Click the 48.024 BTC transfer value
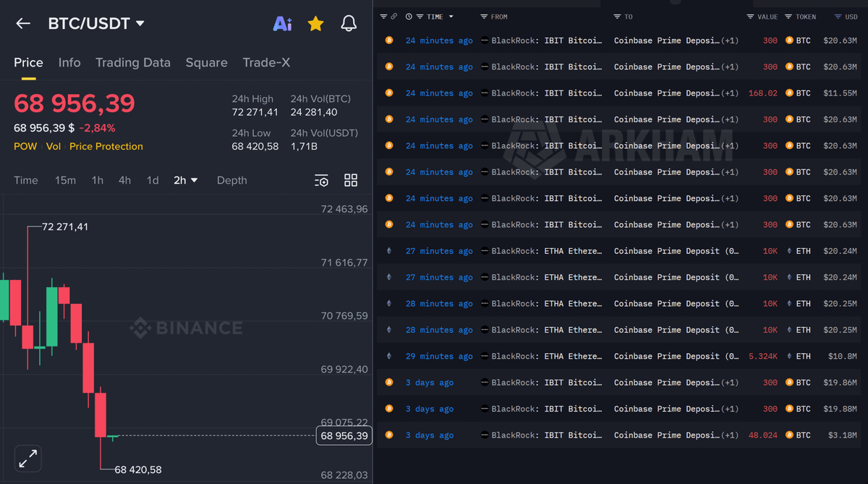 763,435
